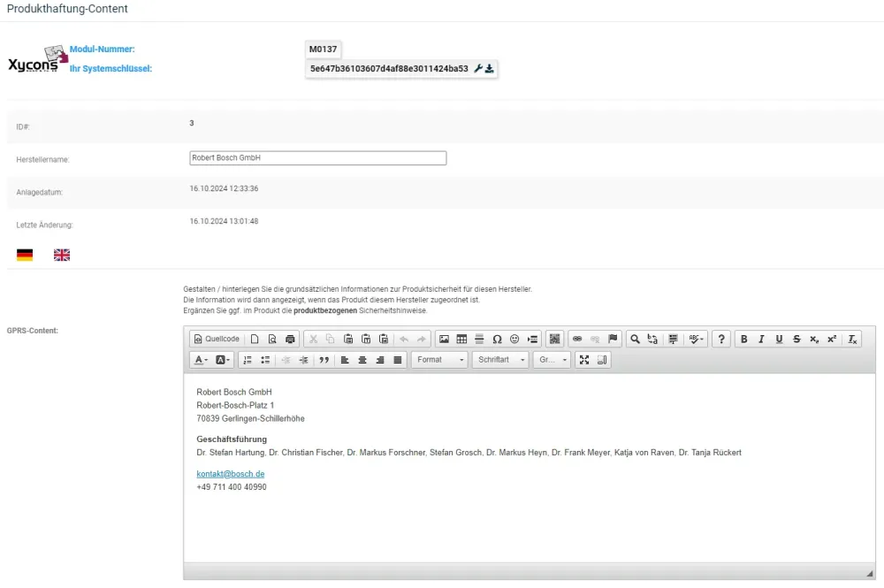884x588 pixels.
Task: Toggle block quote formatting
Action: pos(324,360)
